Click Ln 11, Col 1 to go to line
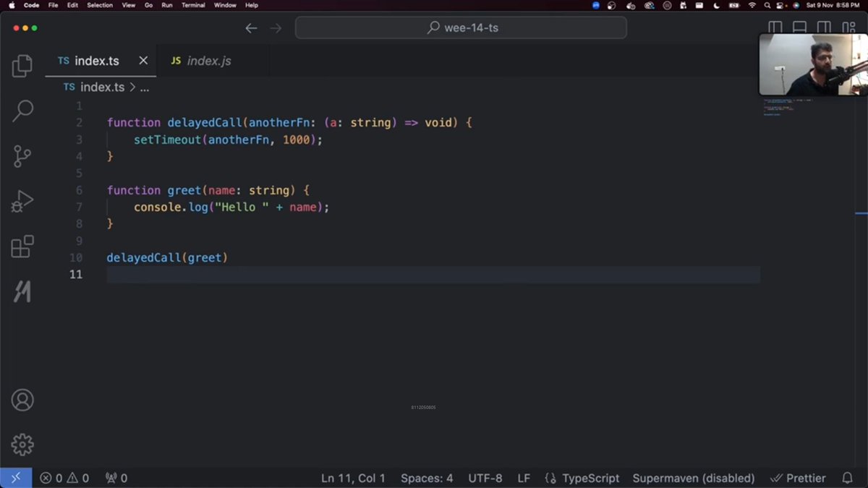868x488 pixels. 352,478
